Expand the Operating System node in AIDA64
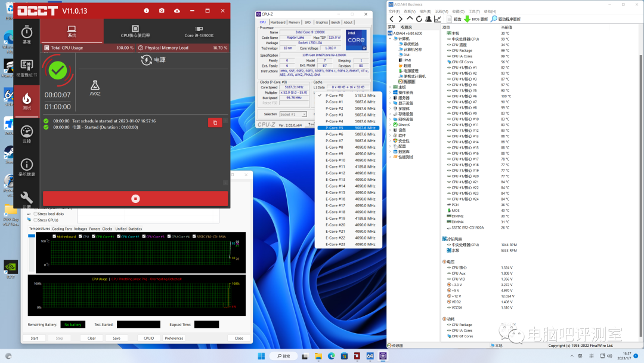Viewport: 644px width, 363px height. click(390, 93)
